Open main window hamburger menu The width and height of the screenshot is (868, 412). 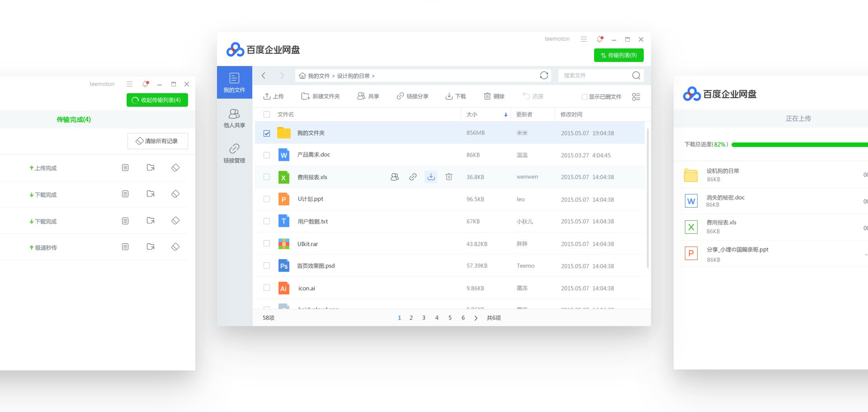[584, 39]
